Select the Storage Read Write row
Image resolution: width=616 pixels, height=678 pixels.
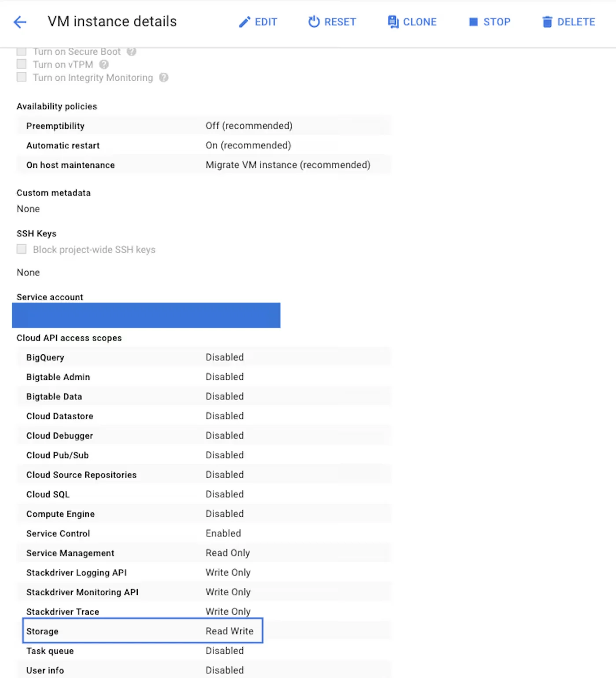tap(143, 631)
